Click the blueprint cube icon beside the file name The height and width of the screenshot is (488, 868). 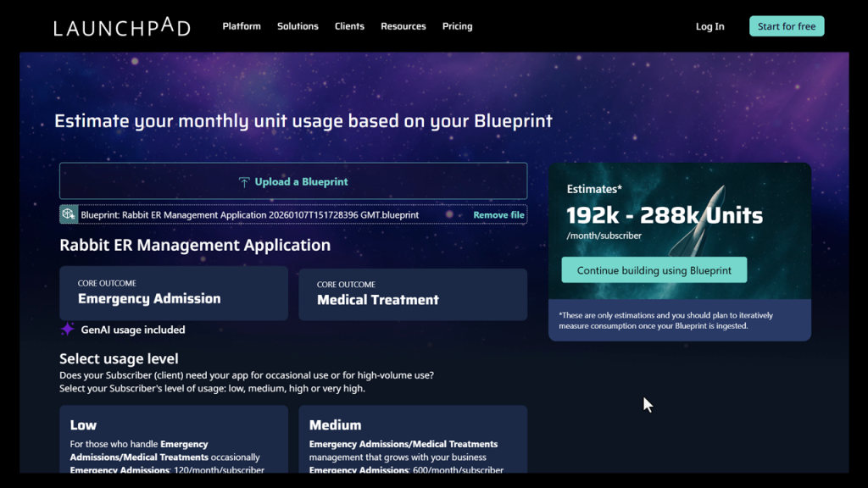pyautogui.click(x=67, y=214)
